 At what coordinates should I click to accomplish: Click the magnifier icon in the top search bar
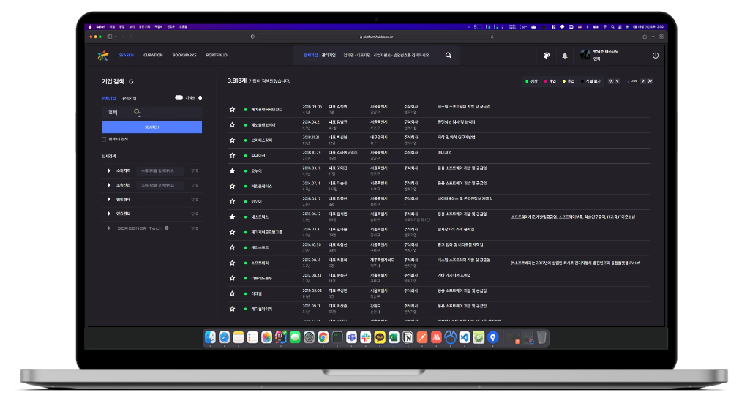pos(448,55)
